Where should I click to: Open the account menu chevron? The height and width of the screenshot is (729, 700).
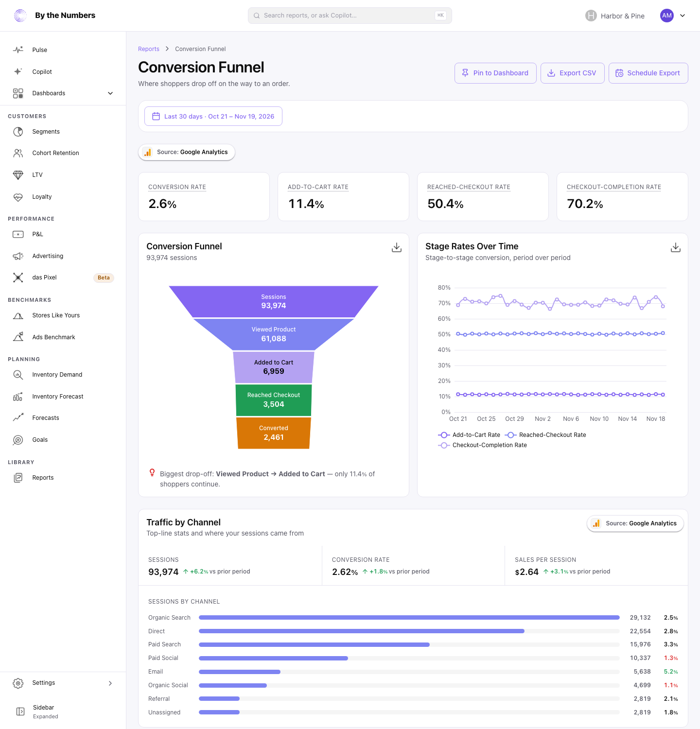click(x=682, y=16)
